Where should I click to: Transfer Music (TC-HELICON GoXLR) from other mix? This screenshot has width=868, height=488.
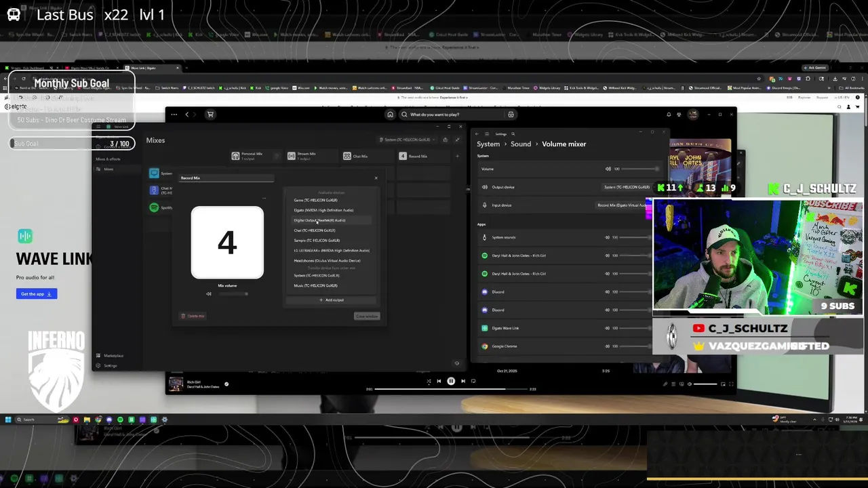[315, 285]
